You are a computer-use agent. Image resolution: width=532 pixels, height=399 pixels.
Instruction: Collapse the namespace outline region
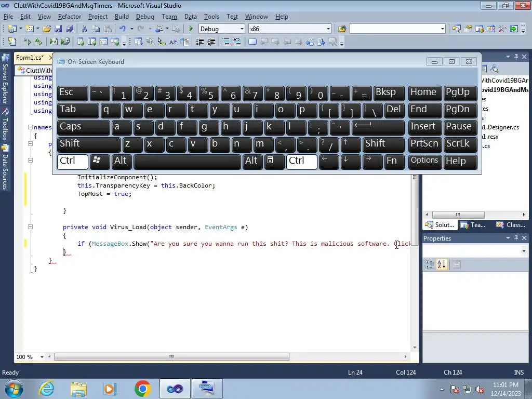click(x=30, y=127)
